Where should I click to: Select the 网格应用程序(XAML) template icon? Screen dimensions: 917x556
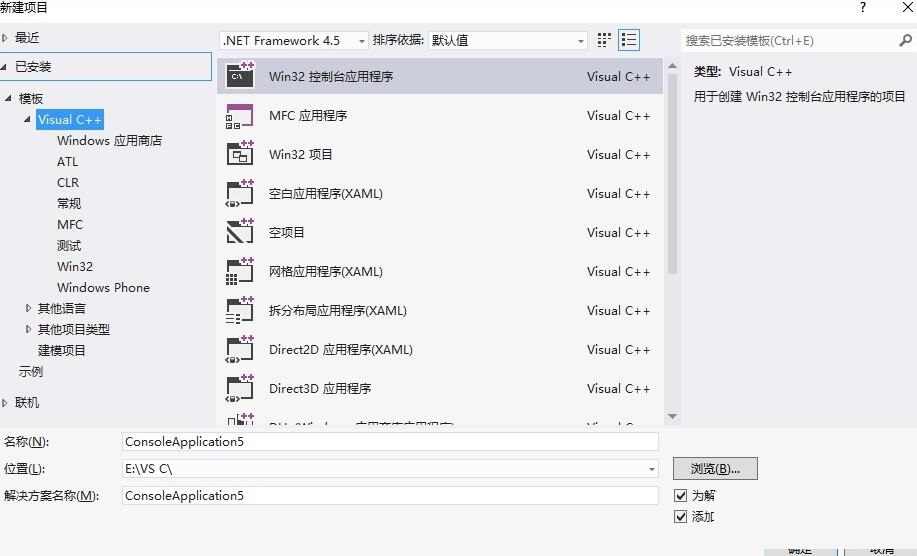(240, 271)
